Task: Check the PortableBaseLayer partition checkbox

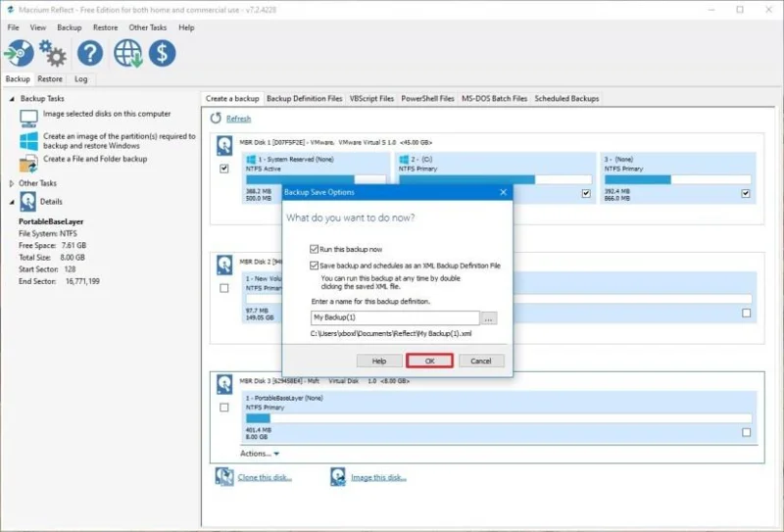Action: [x=746, y=432]
